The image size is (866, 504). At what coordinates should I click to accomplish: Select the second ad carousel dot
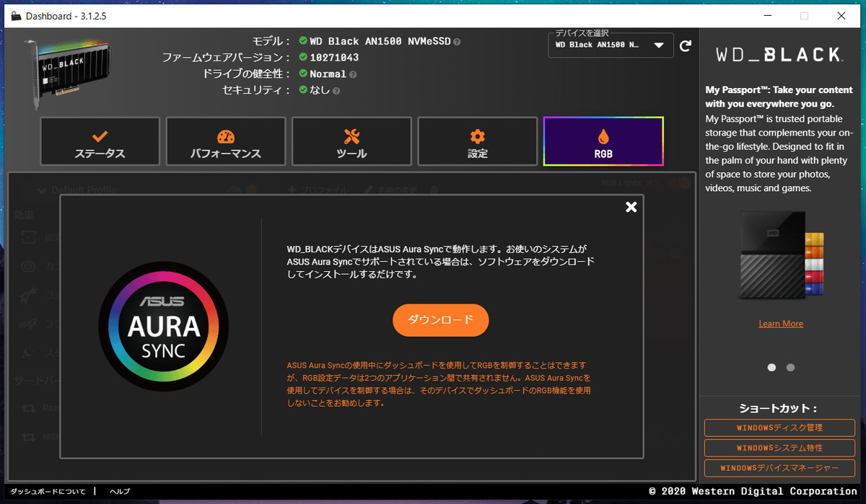pyautogui.click(x=790, y=367)
